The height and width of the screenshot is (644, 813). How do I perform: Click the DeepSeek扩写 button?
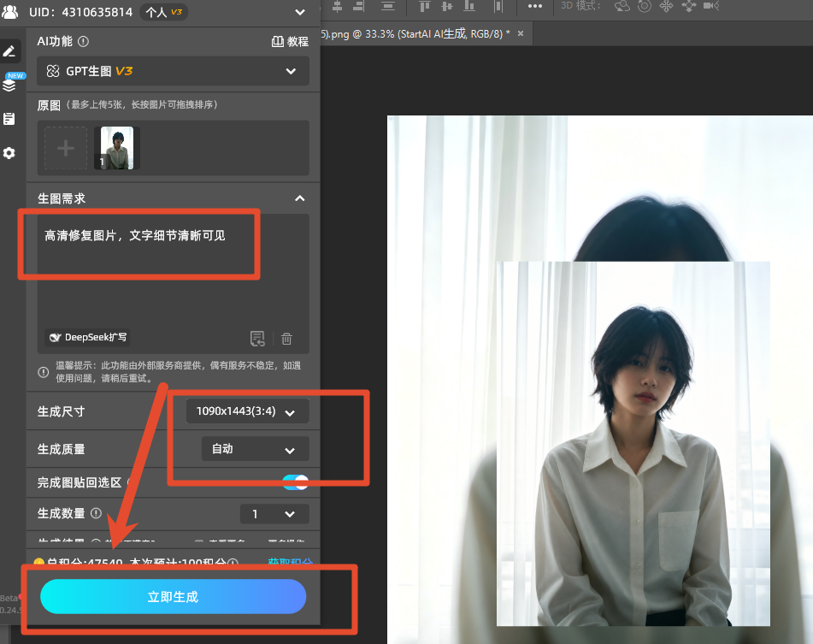[x=87, y=337]
